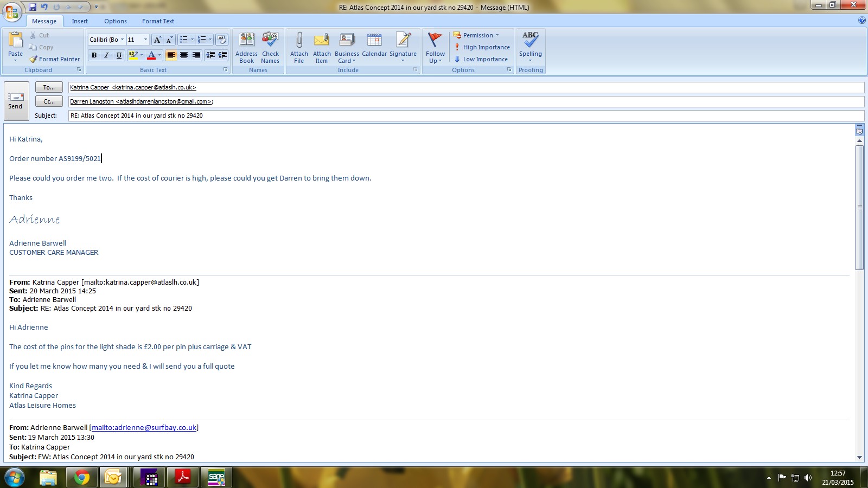The width and height of the screenshot is (868, 488).
Task: Increase the paragraph indent
Action: 222,55
